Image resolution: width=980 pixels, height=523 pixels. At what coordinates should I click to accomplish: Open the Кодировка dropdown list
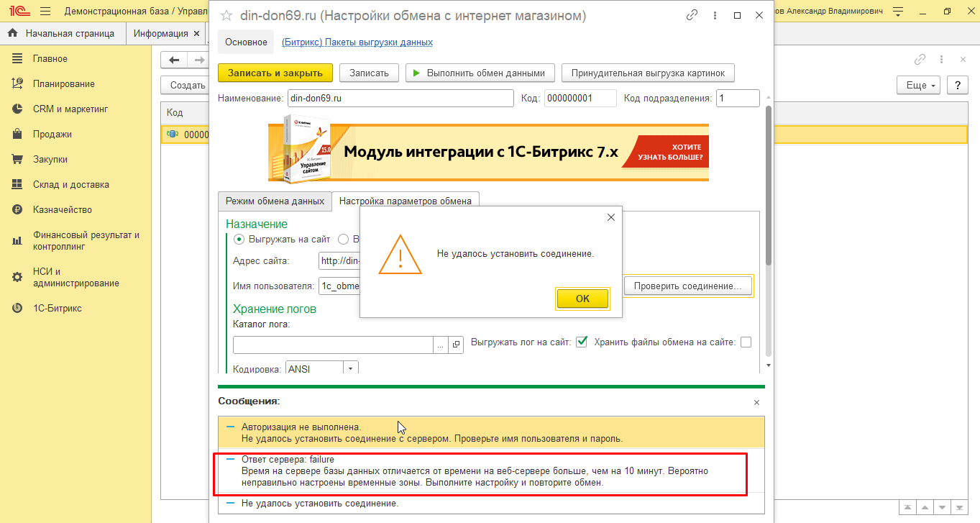(351, 369)
